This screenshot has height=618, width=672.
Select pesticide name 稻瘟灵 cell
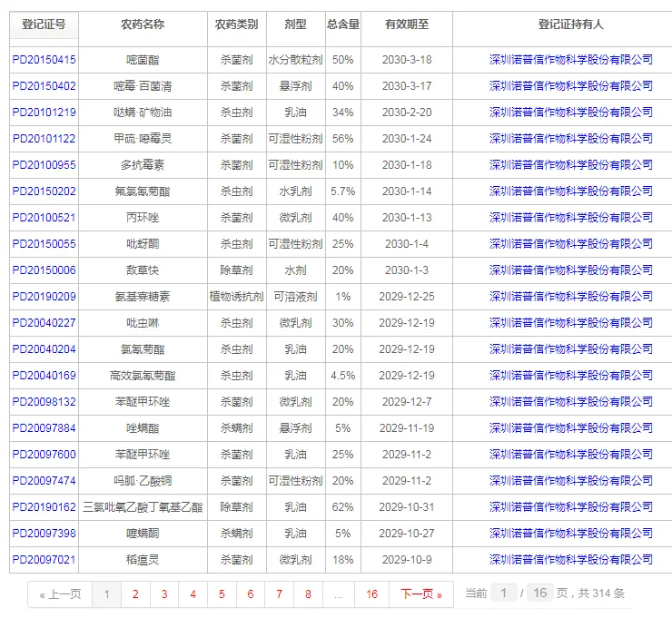click(143, 560)
